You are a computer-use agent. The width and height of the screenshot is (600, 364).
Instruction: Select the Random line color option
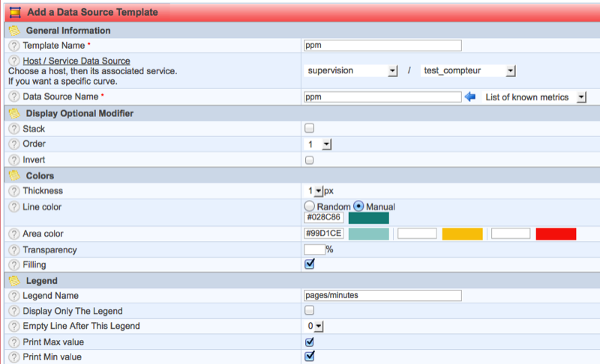309,206
